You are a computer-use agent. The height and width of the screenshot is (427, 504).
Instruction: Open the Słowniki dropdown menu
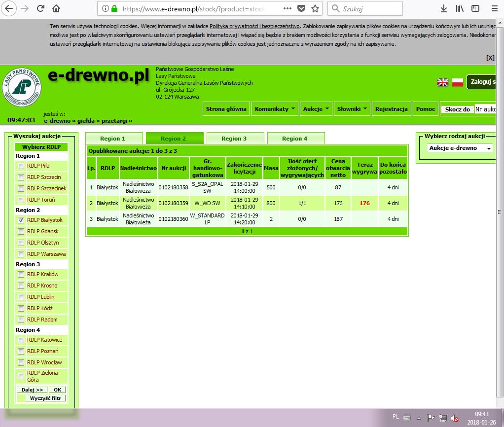pyautogui.click(x=352, y=109)
